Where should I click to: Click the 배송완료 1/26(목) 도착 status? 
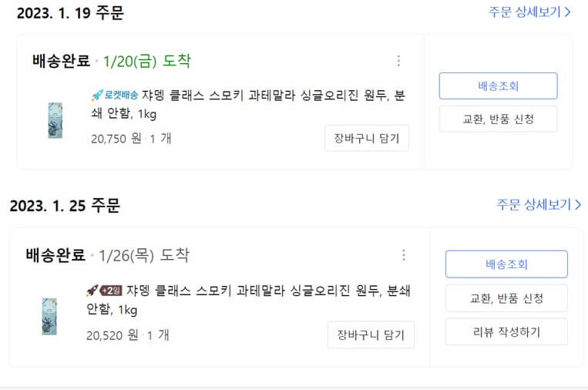point(106,255)
